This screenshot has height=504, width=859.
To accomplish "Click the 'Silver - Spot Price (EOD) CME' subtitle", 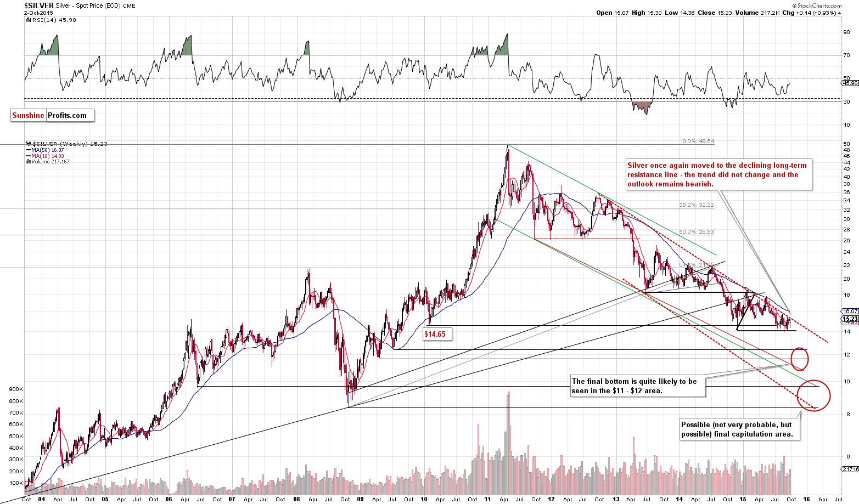I will (95, 6).
